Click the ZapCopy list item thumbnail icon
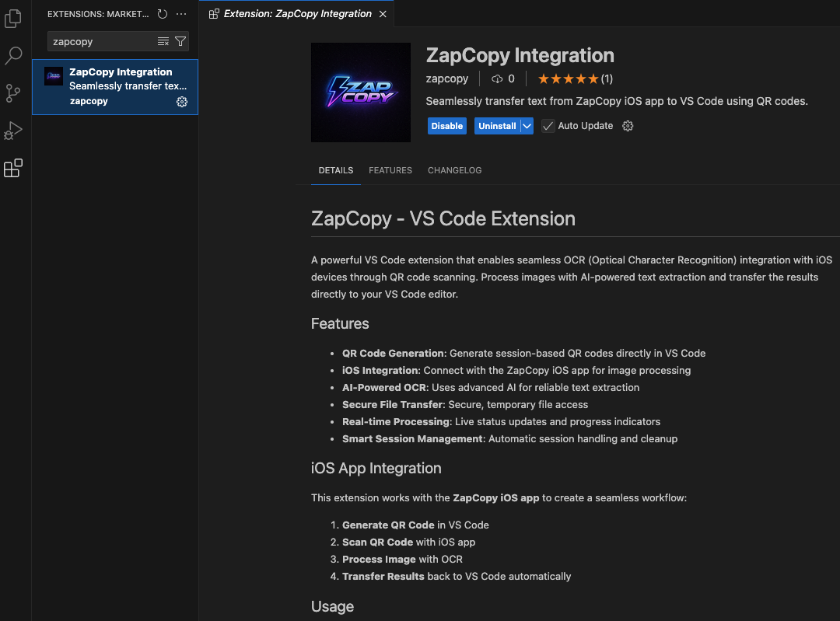 coord(54,76)
